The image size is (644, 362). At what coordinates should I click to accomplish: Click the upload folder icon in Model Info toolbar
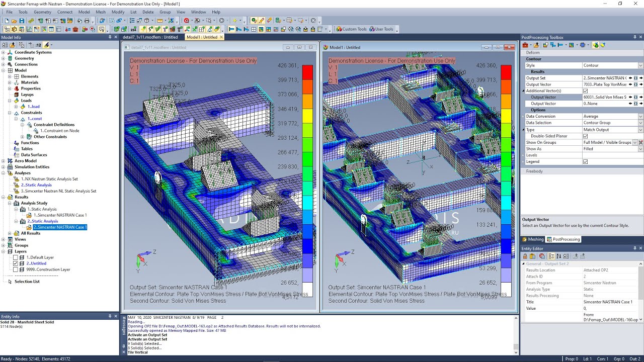pyautogui.click(x=13, y=45)
